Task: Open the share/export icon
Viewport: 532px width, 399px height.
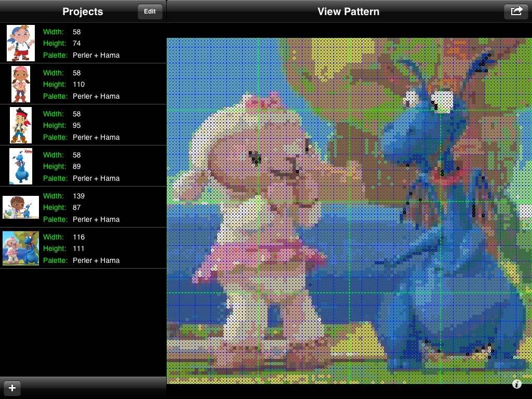Action: (516, 11)
